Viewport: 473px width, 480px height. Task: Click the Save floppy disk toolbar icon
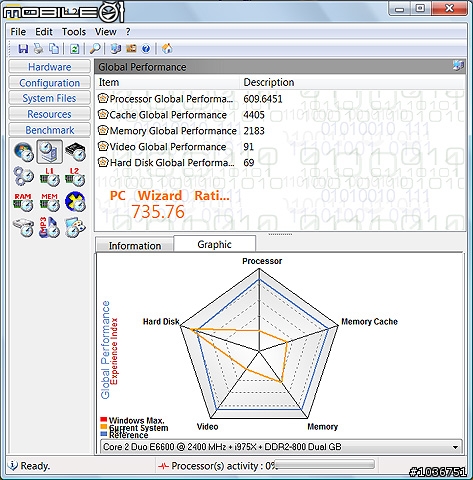click(23, 49)
